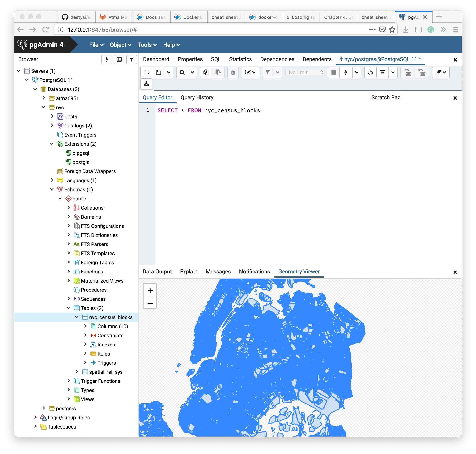Click the Open File toolbar icon
Image resolution: width=476 pixels, height=454 pixels.
146,72
